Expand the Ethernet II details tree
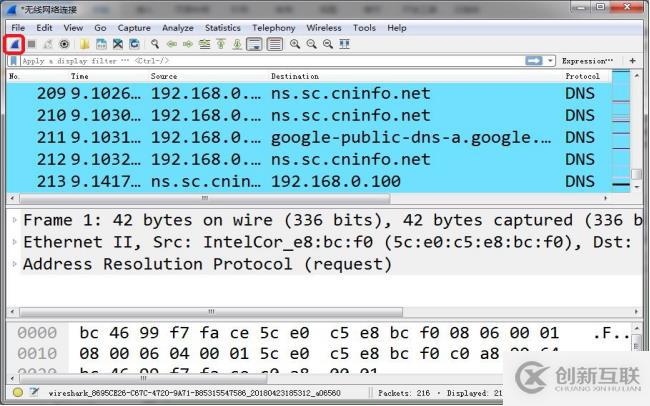 pos(15,242)
